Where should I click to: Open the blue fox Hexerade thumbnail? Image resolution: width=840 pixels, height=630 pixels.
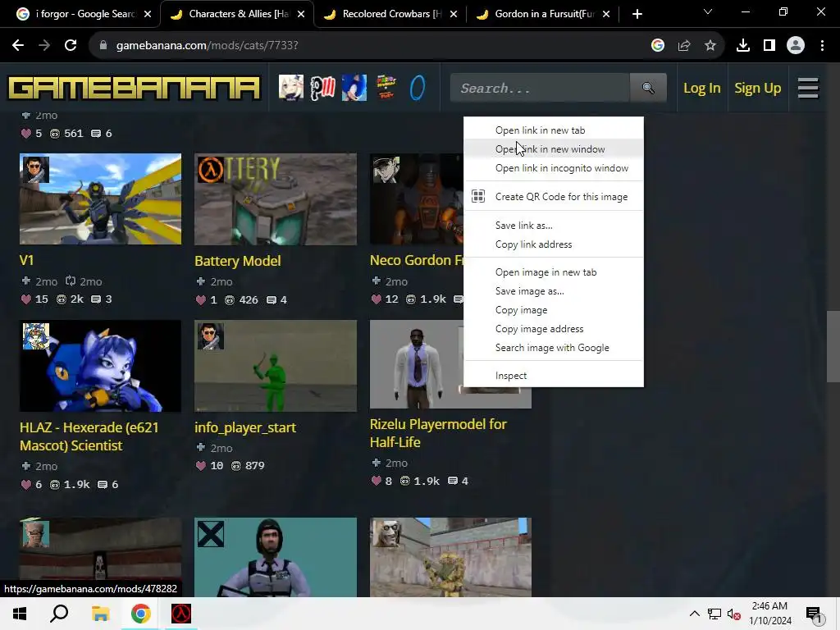tap(100, 366)
